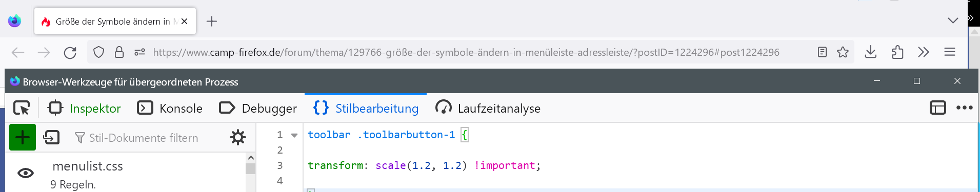Image resolution: width=980 pixels, height=192 pixels.
Task: Open the devtools more options menu
Action: (x=964, y=108)
